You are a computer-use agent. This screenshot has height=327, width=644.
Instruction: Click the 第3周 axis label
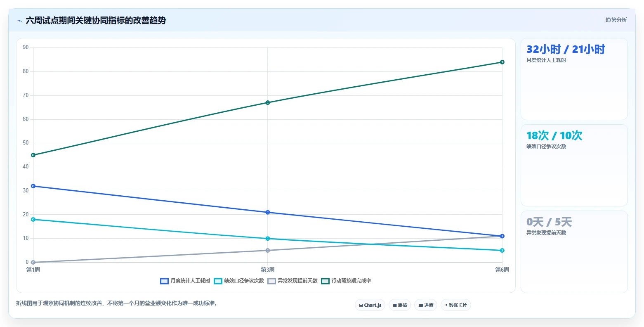click(268, 270)
